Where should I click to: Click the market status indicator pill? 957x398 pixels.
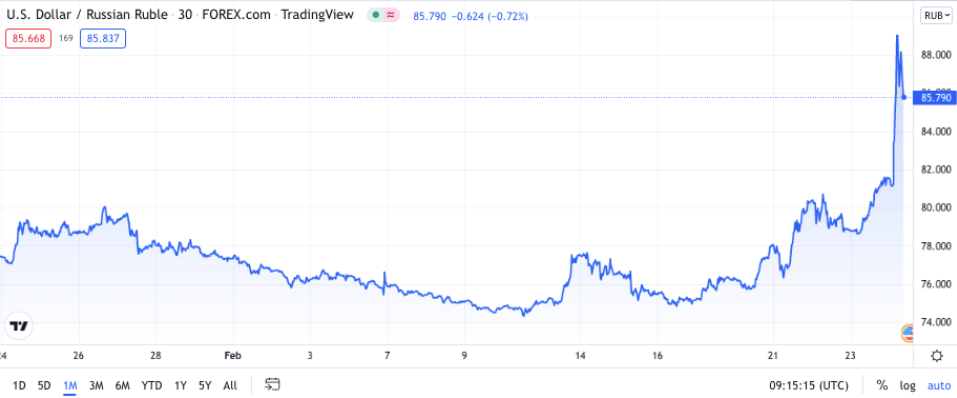[x=383, y=16]
